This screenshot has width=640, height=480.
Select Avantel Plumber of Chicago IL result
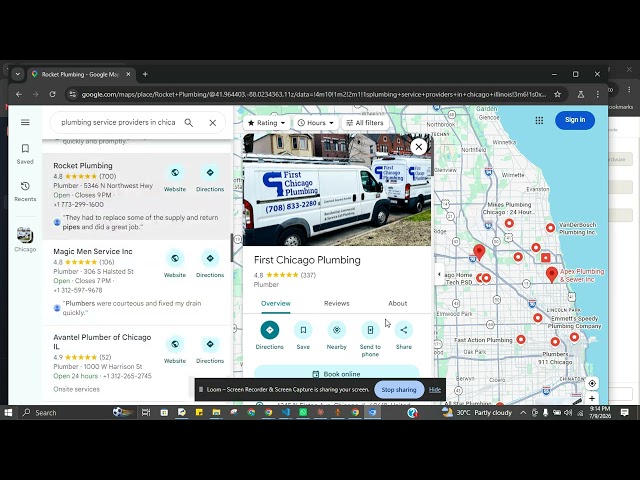(102, 342)
